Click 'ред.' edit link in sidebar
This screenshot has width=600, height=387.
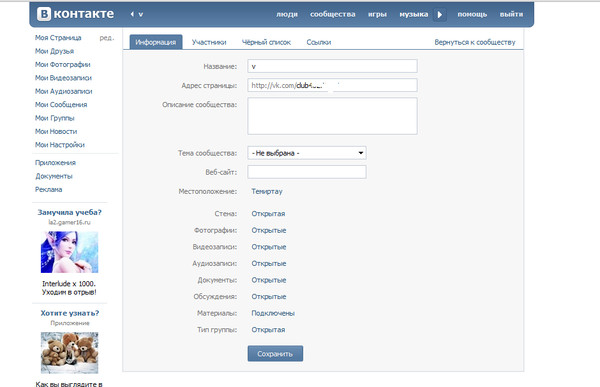click(x=107, y=38)
